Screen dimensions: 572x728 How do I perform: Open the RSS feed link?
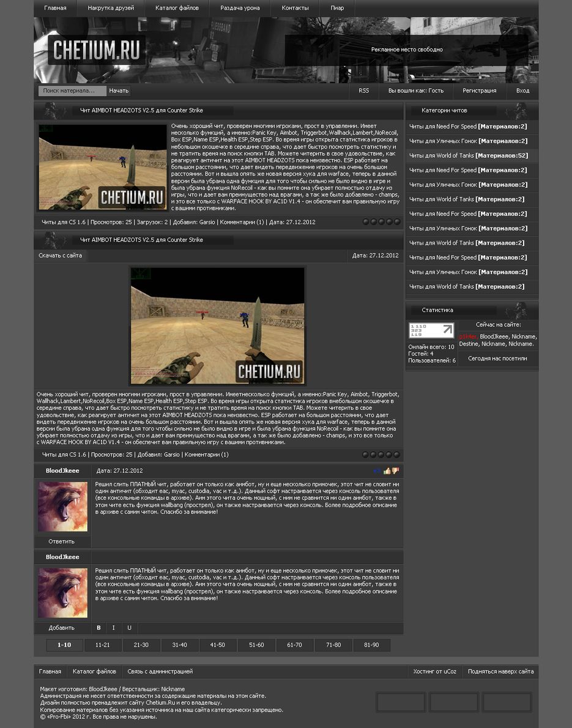(364, 91)
